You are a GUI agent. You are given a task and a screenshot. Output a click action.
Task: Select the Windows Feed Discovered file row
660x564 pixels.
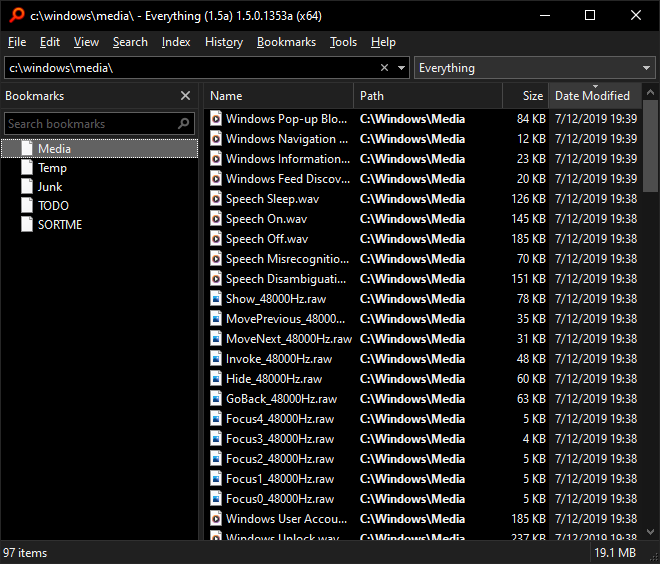click(423, 179)
